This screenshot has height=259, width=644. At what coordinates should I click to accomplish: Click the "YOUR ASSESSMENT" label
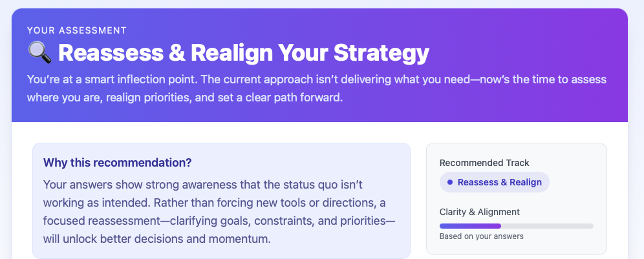coord(76,30)
